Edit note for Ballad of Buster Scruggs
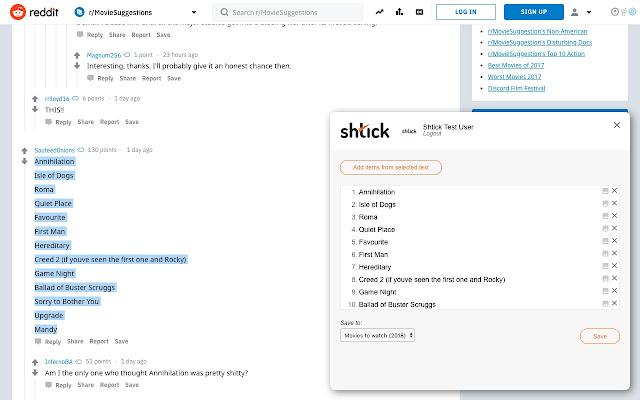 pos(605,304)
